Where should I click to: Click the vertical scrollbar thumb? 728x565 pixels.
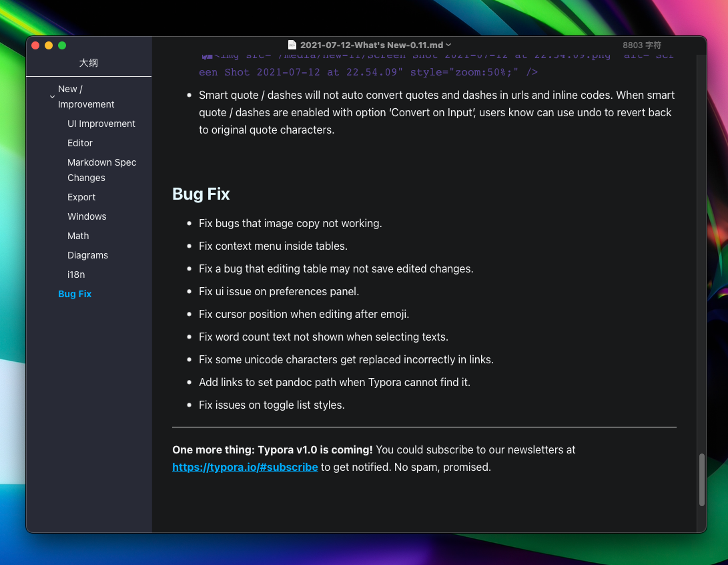pos(701,480)
